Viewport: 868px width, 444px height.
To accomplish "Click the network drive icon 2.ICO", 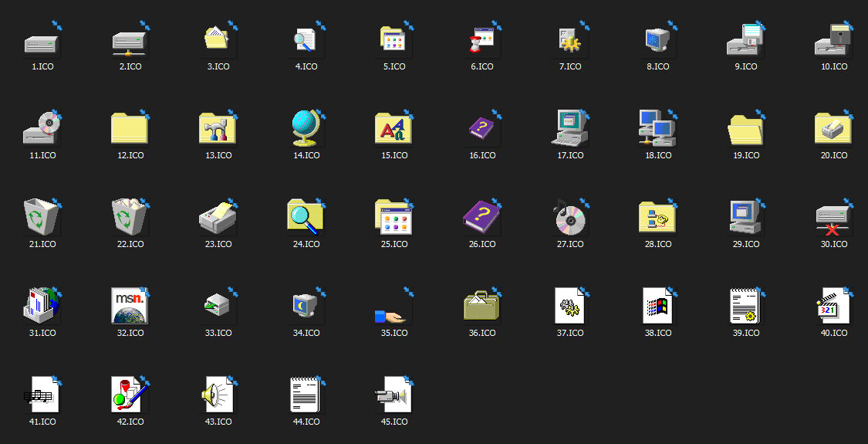I will (x=130, y=43).
